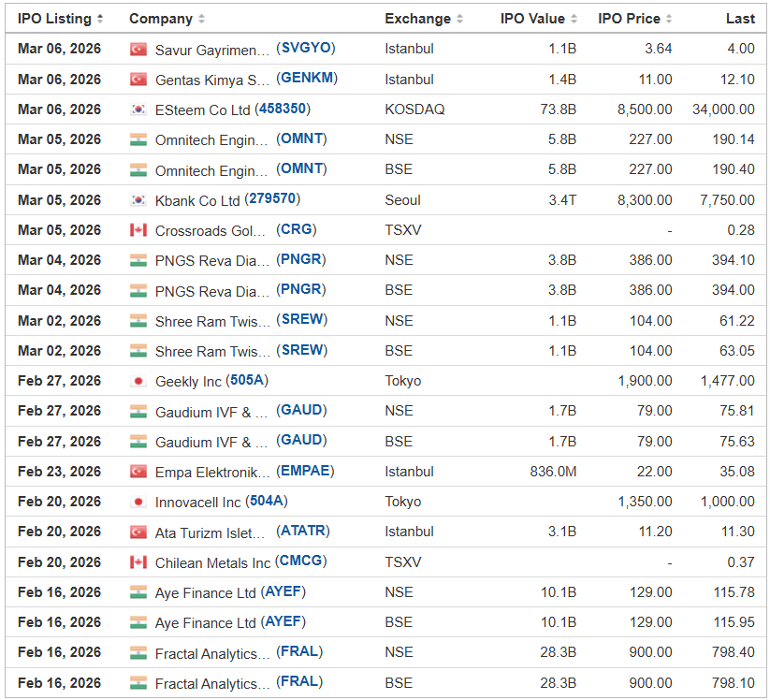Select company name Geekly Inc
This screenshot has height=700, width=770.
coord(188,382)
